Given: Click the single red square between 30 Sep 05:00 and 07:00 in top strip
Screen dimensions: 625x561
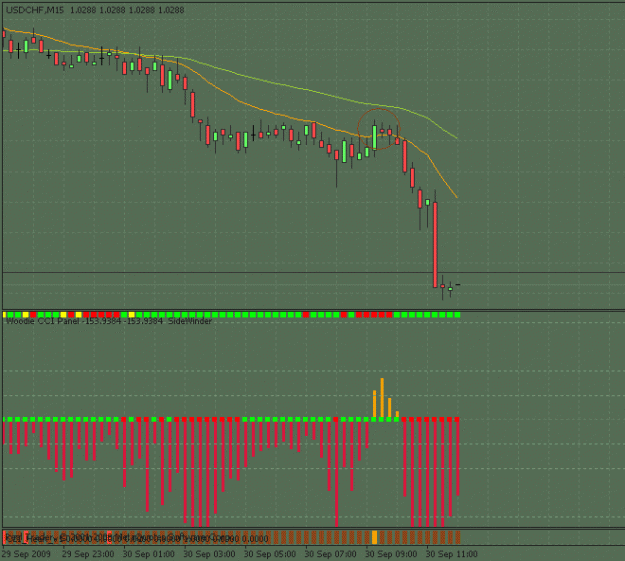Looking at the screenshot, I should [x=306, y=315].
